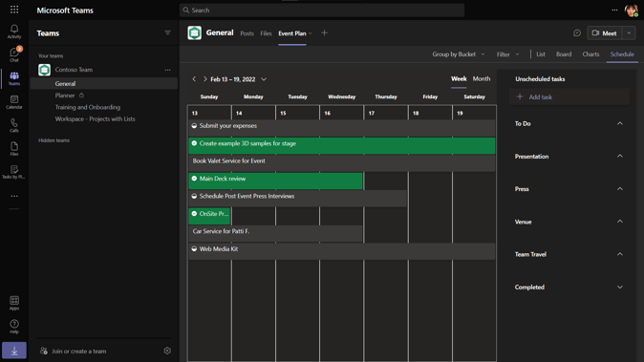Open Car Service for Patti F. task
Screen dimensions: 644x362
point(275,234)
